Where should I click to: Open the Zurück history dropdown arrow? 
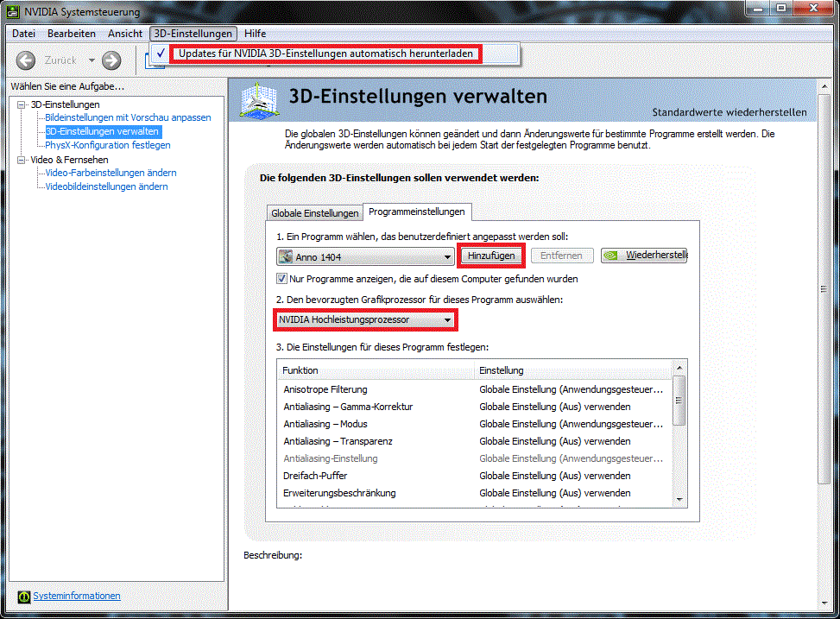92,60
